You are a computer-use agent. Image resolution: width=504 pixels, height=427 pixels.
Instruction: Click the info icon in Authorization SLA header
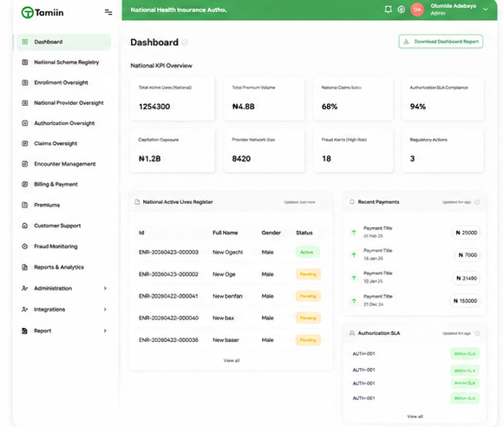coord(477,333)
